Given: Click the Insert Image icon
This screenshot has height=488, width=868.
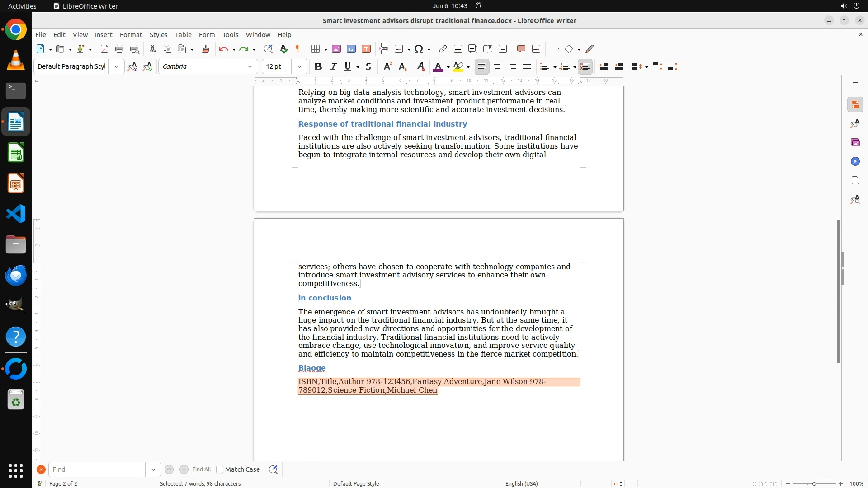Looking at the screenshot, I should tap(336, 49).
